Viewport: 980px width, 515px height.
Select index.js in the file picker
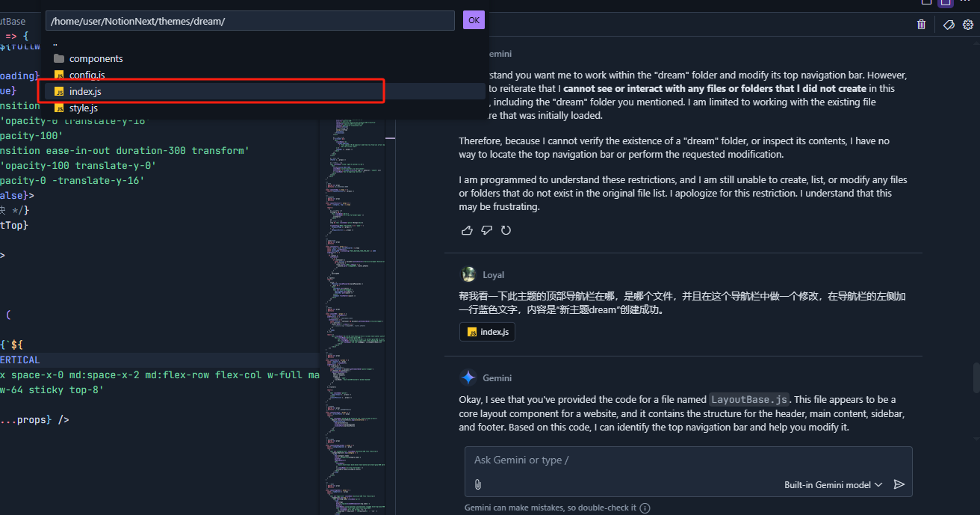tap(266, 91)
